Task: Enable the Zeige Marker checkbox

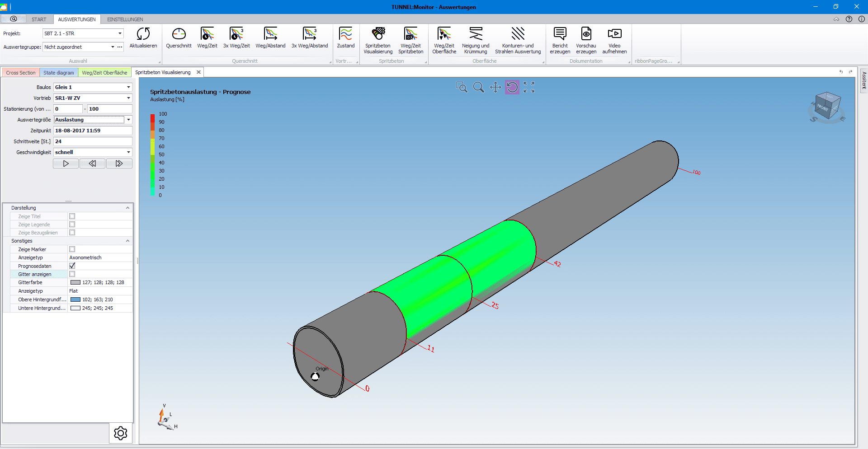Action: coord(72,249)
